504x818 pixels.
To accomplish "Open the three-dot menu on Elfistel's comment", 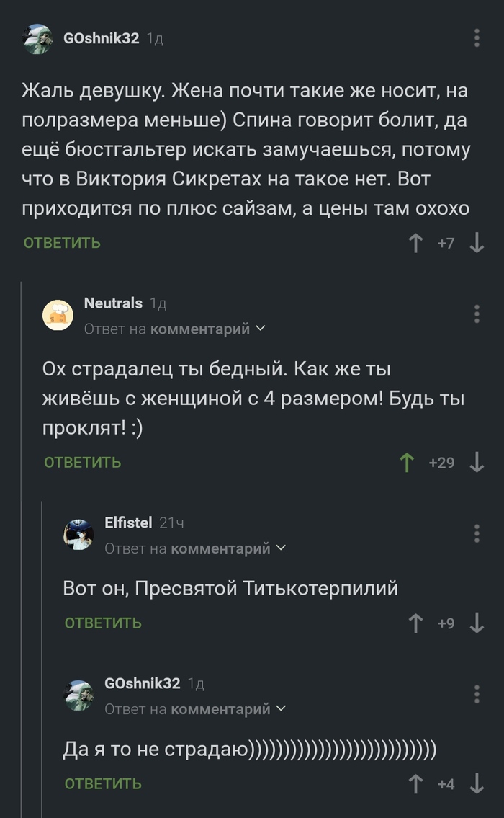I will click(478, 532).
